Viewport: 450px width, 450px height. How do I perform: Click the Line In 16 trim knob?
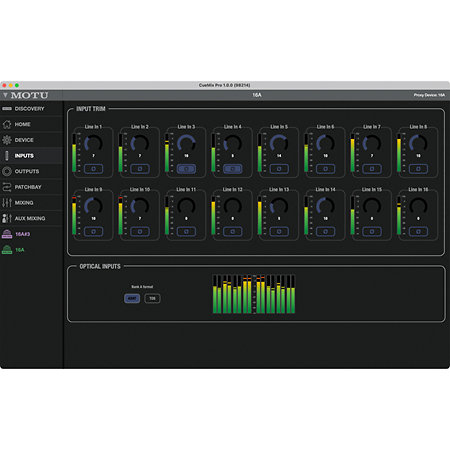tap(418, 206)
